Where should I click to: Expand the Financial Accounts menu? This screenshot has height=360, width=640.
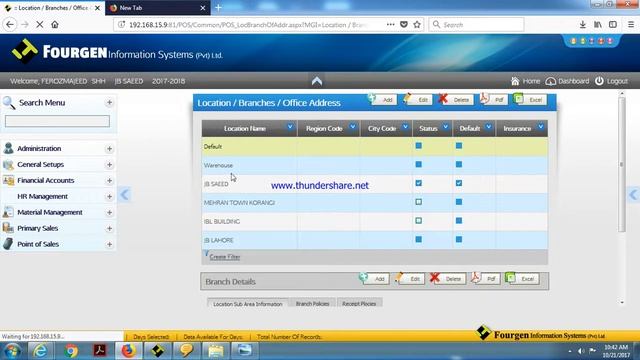109,181
